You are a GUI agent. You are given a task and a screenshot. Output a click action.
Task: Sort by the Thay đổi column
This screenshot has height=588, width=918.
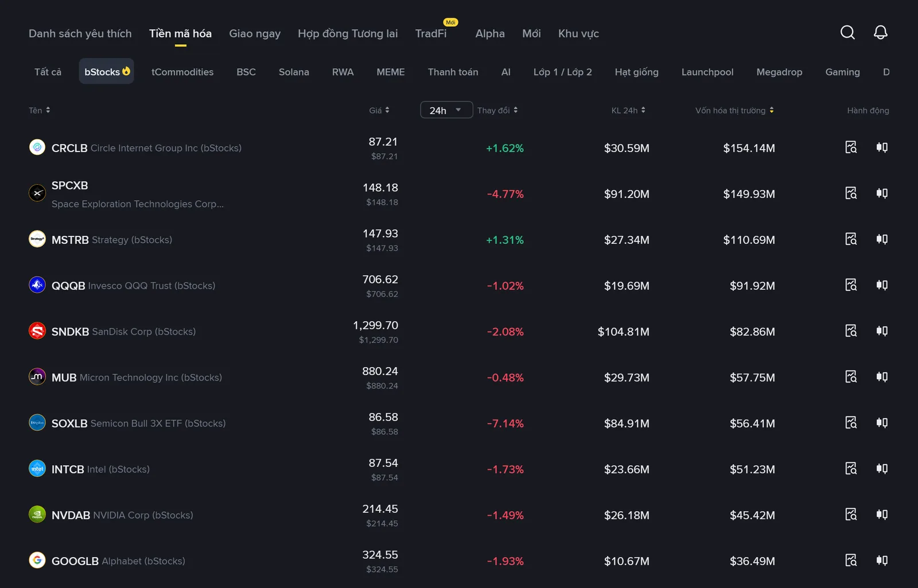[x=497, y=110]
